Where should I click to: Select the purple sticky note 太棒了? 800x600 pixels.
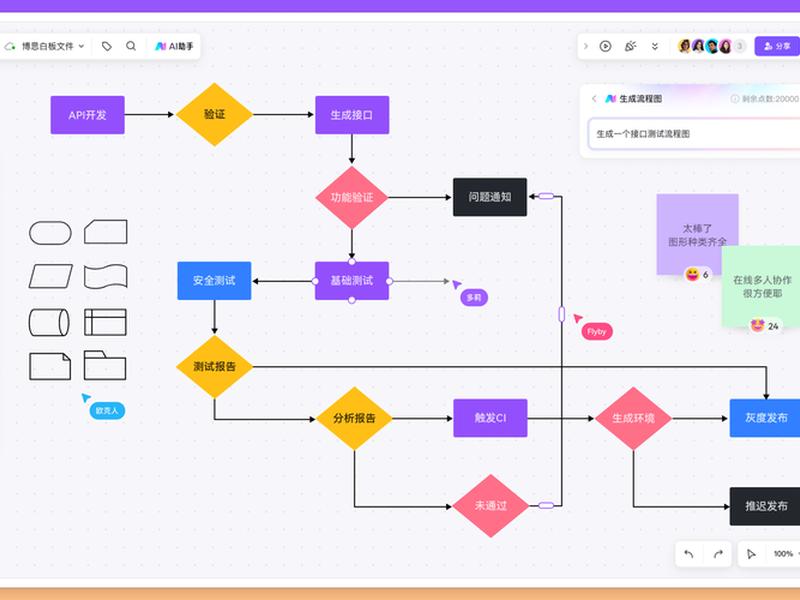697,235
